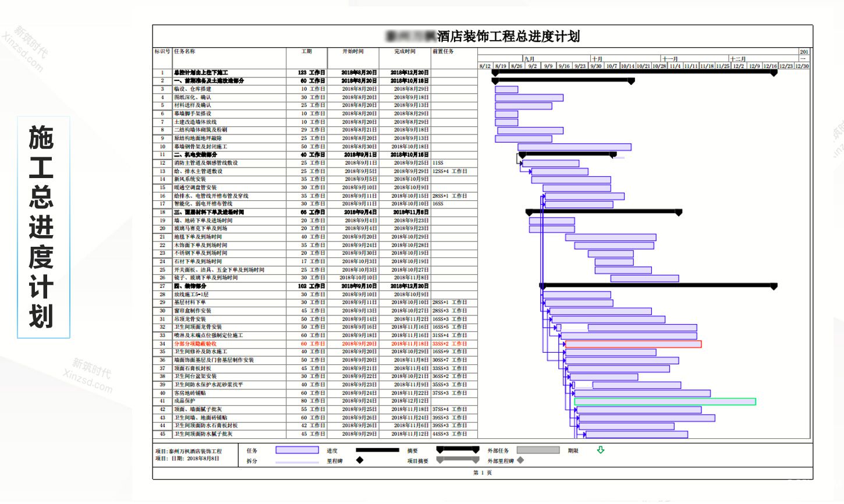Click the red Gantt bar for 分部分项隐蔽验收
The image size is (844, 504).
point(633,344)
